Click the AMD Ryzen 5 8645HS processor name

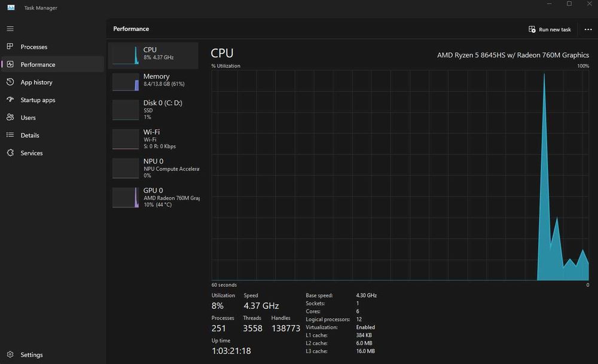(x=513, y=55)
